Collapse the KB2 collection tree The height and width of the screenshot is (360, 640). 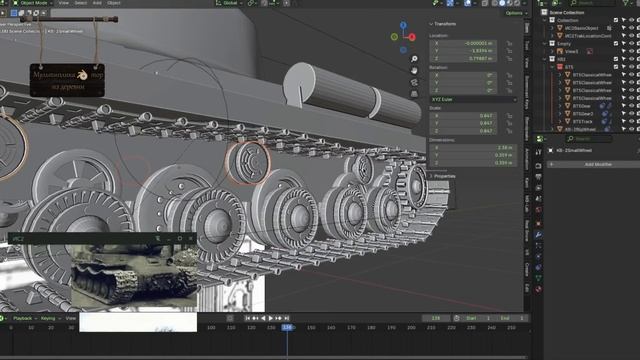[x=544, y=59]
